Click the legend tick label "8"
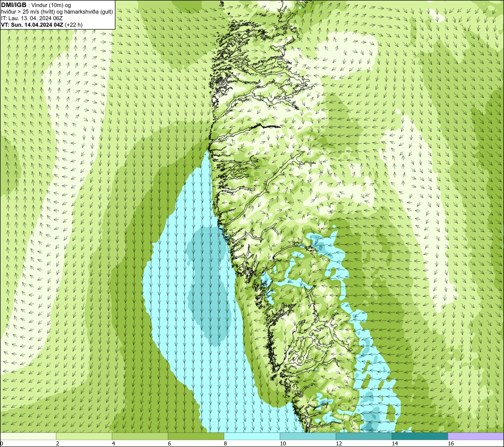The width and height of the screenshot is (504, 447). (225, 444)
